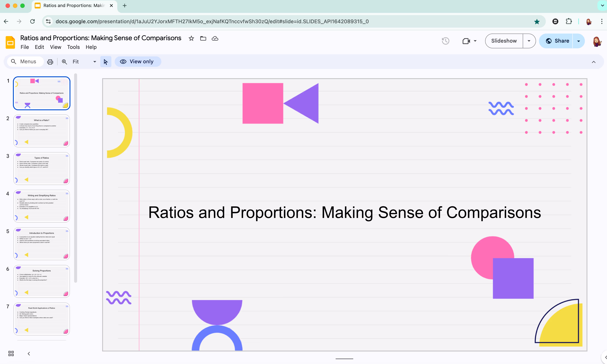The image size is (607, 364).
Task: Start presenting in a Meet call
Action: tap(466, 41)
